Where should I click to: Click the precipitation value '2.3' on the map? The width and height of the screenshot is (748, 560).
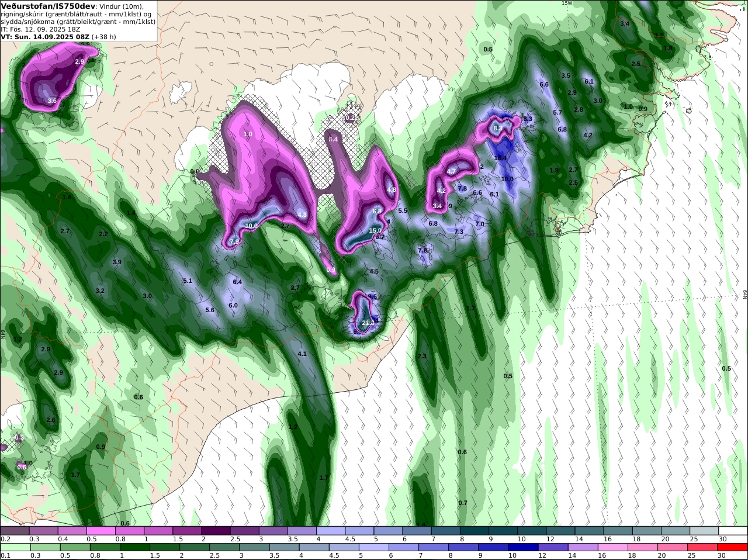(x=422, y=356)
